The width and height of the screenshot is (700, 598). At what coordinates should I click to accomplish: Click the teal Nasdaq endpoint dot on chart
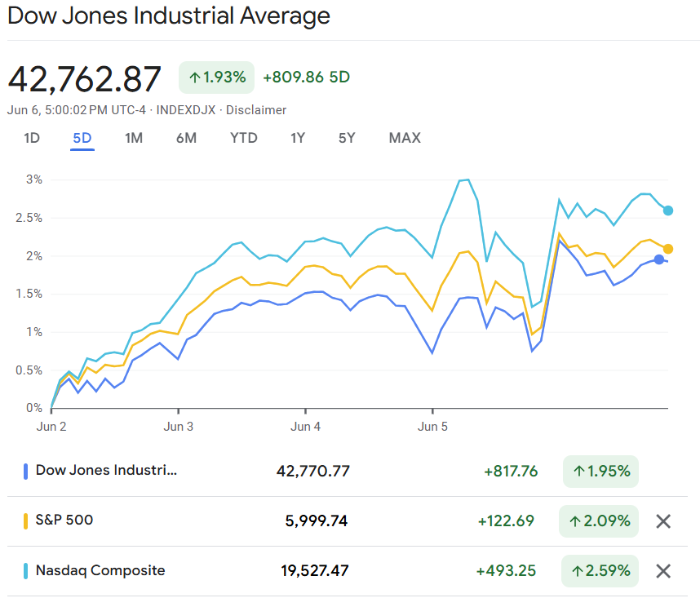668,210
